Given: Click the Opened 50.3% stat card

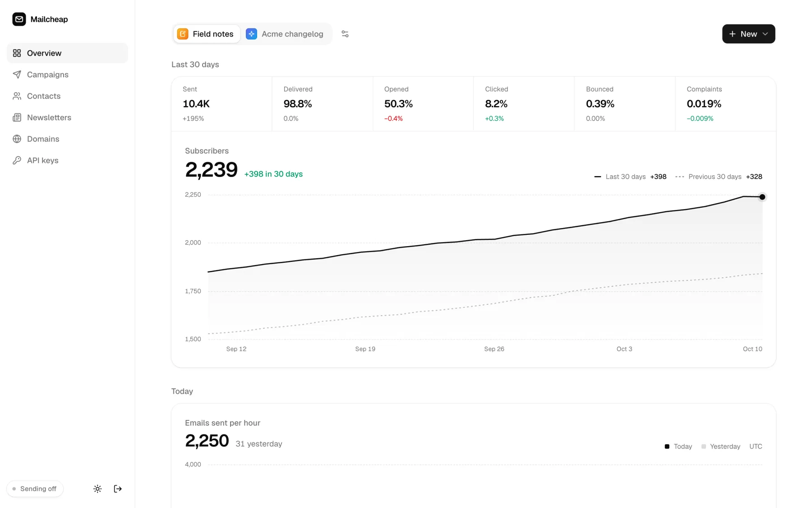Looking at the screenshot, I should [423, 104].
